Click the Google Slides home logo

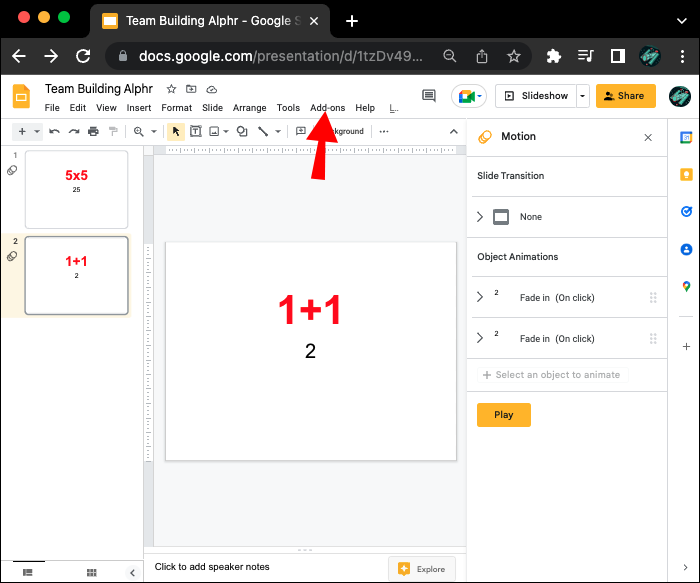(x=21, y=96)
